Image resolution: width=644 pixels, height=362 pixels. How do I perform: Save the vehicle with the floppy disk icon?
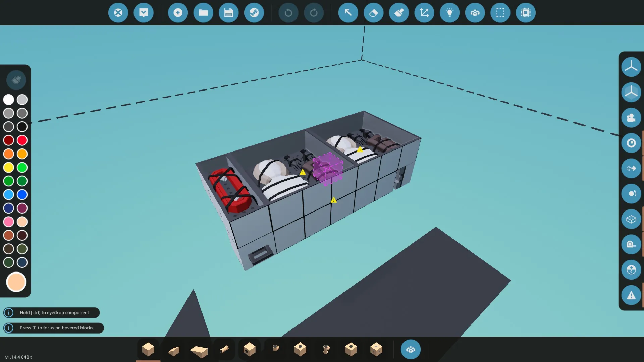click(x=228, y=13)
